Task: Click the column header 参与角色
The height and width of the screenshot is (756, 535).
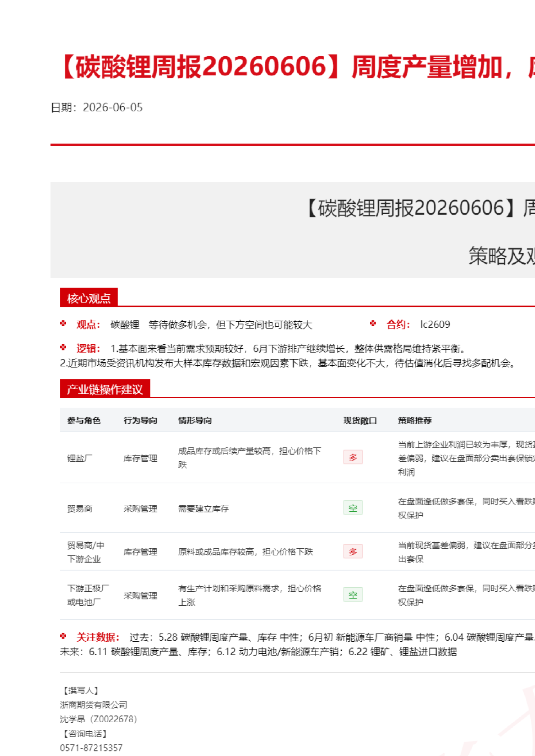Action: (84, 420)
